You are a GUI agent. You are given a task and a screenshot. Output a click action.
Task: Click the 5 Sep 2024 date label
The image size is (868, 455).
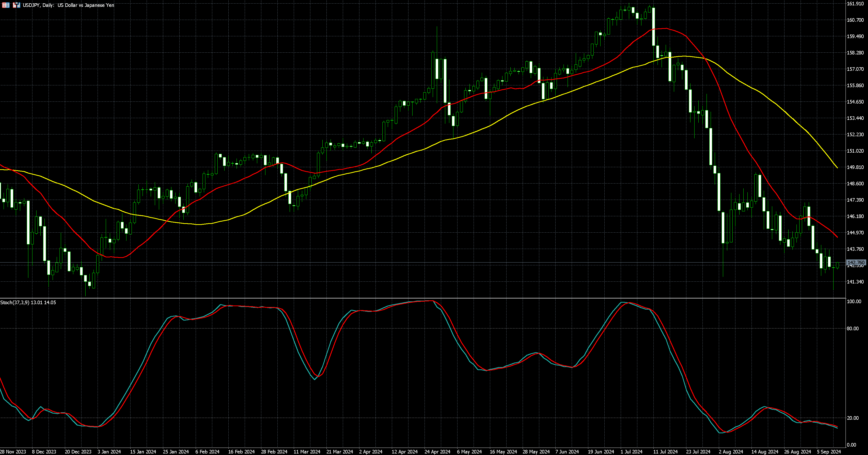829,452
